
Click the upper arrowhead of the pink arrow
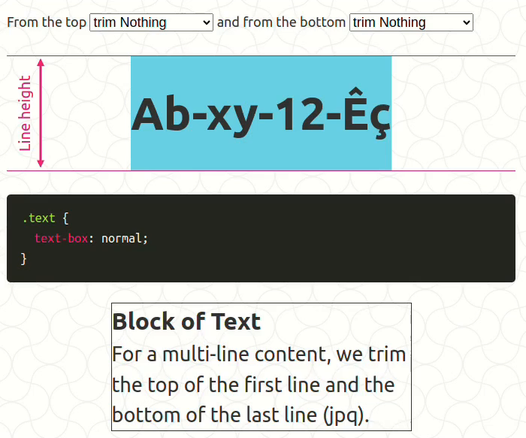point(41,62)
